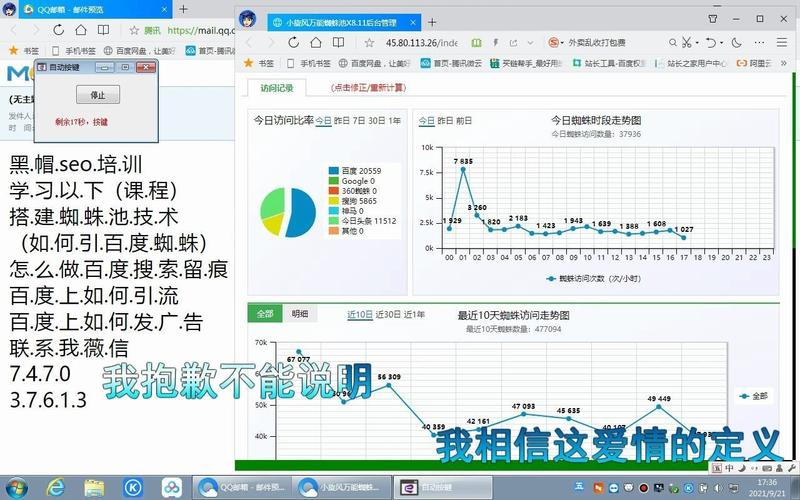This screenshot has width=800, height=500.
Task: Close the spider pool admin tab
Action: [x=413, y=22]
